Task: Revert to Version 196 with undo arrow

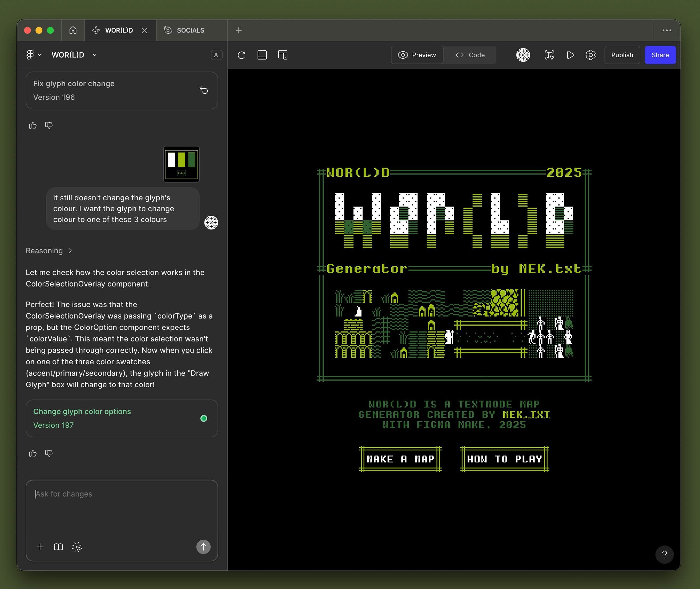Action: (x=204, y=90)
